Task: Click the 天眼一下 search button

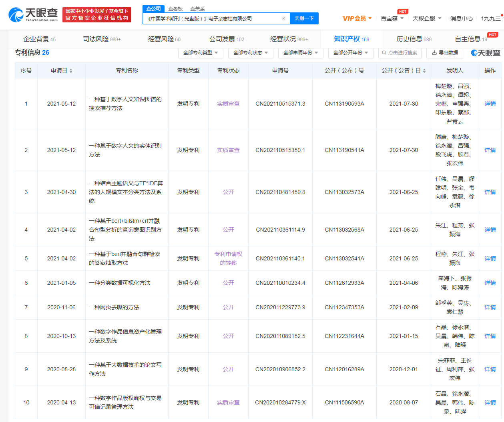Action: coord(304,18)
